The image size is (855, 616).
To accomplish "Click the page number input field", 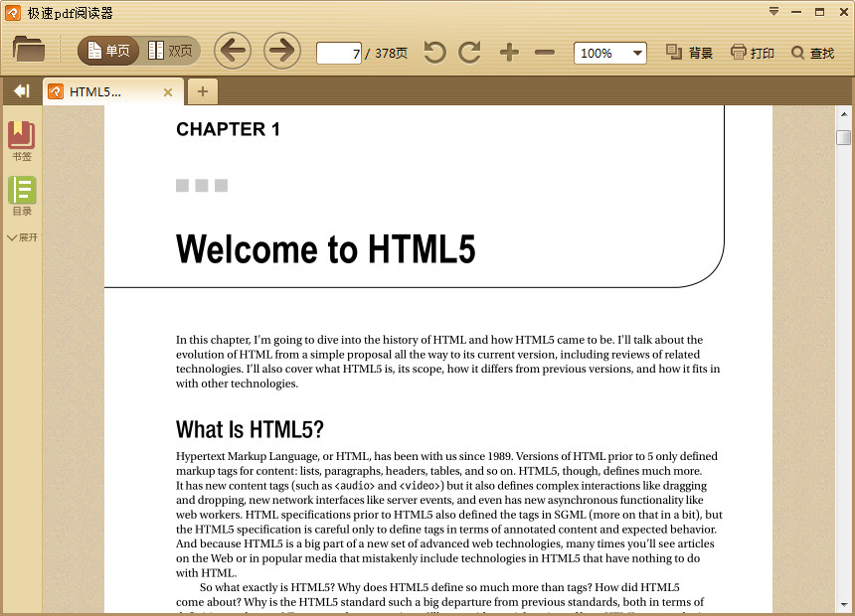I will coord(339,53).
